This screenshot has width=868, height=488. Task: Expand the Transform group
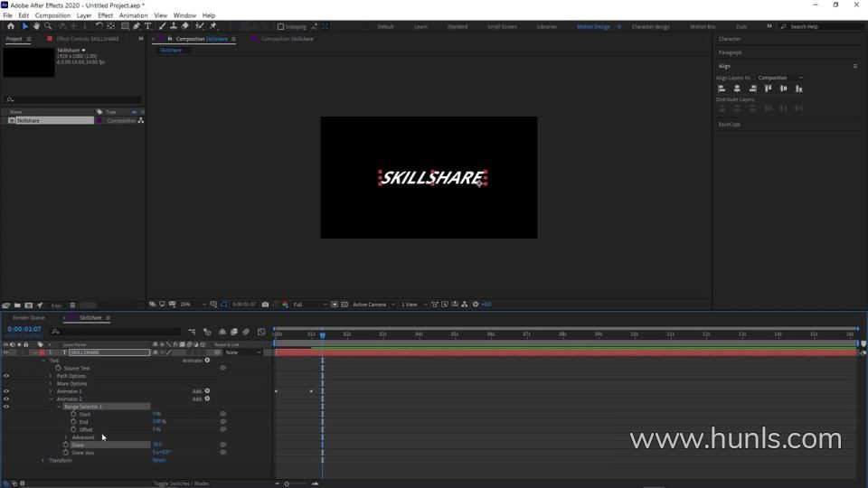tap(43, 460)
